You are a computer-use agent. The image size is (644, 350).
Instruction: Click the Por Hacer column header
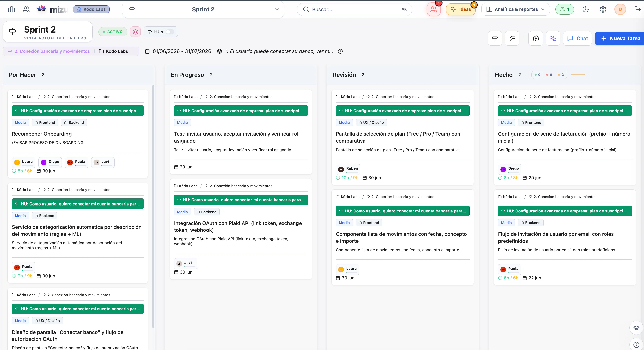(x=79, y=75)
